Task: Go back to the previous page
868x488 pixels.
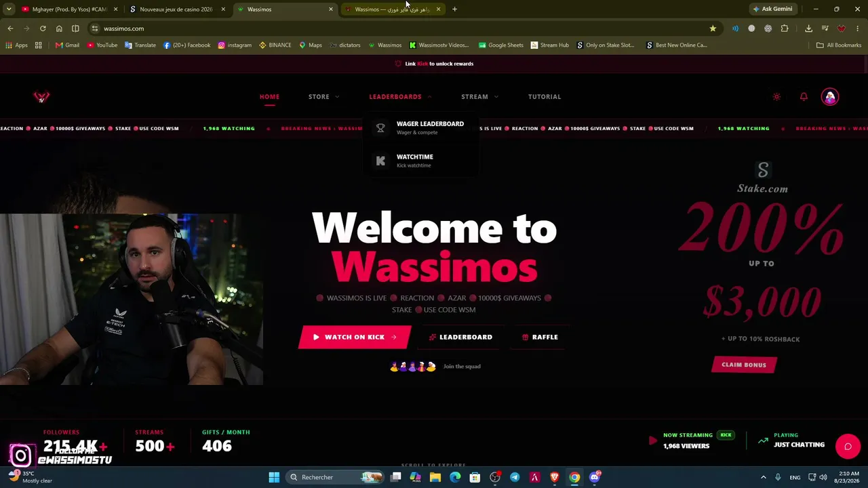Action: (x=10, y=28)
